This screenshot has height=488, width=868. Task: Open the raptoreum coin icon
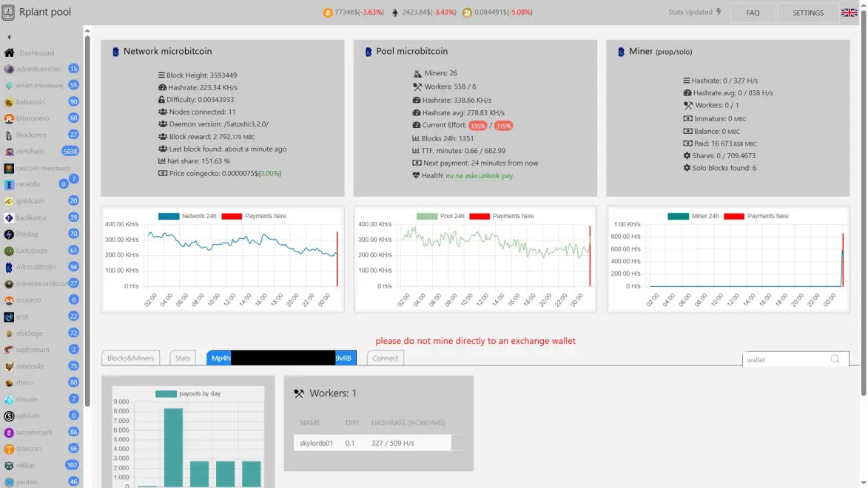point(9,350)
